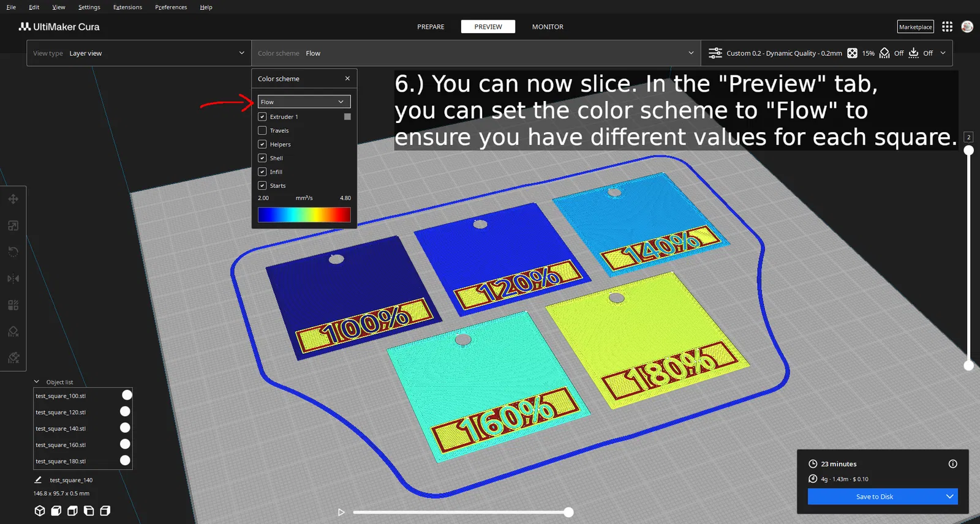Close the Color scheme panel
The image size is (980, 524).
[347, 78]
